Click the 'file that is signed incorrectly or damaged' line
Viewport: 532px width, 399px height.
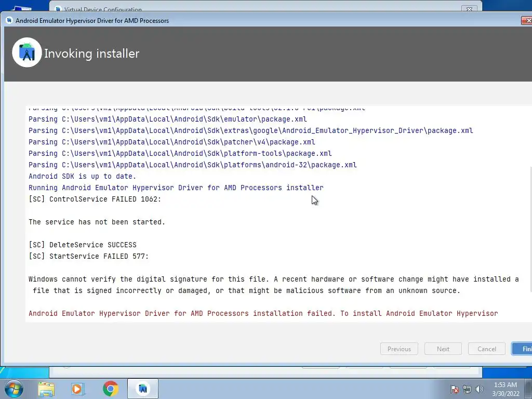(x=247, y=291)
